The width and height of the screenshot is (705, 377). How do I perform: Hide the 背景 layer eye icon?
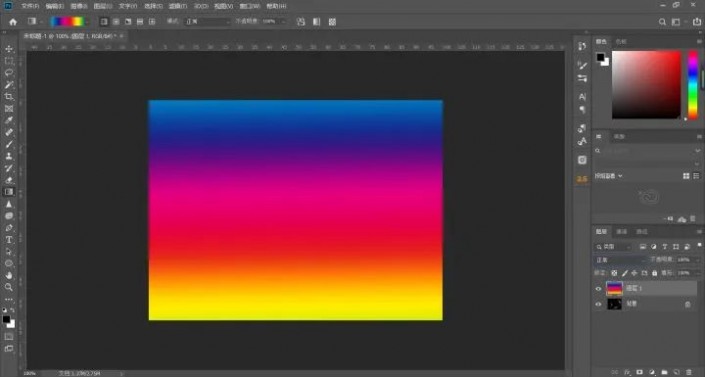pyautogui.click(x=598, y=305)
